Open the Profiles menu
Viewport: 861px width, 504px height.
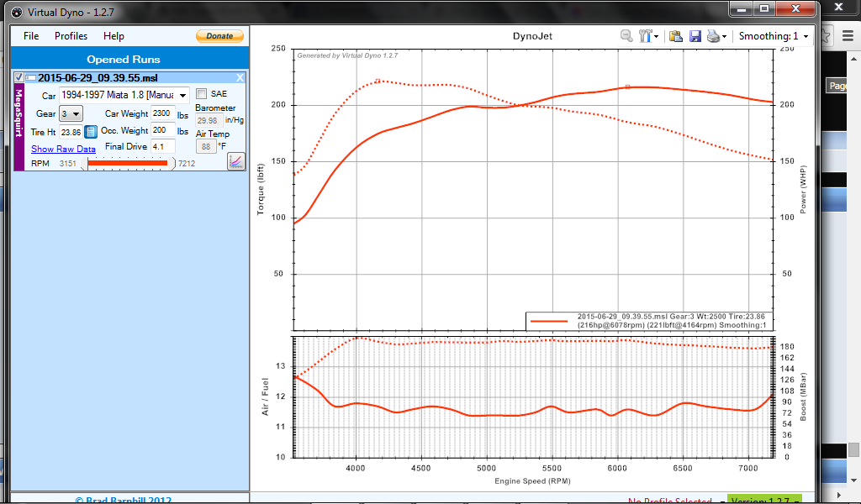(x=71, y=36)
